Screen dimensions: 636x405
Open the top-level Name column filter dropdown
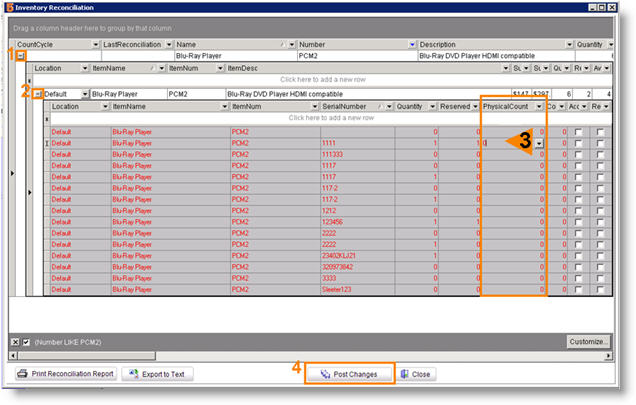[292, 45]
